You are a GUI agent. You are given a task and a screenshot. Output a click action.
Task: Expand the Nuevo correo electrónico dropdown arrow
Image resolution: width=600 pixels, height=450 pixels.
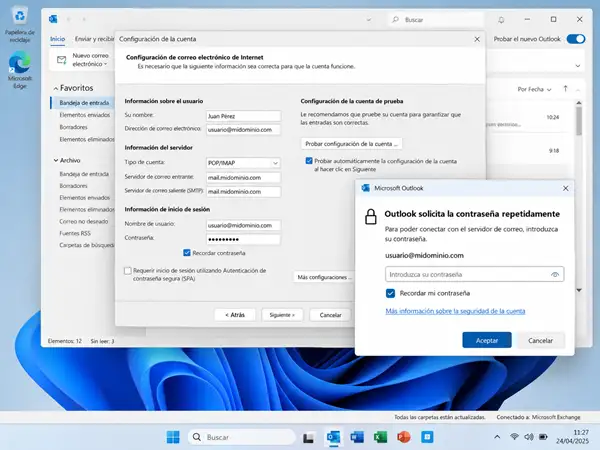pos(105,64)
